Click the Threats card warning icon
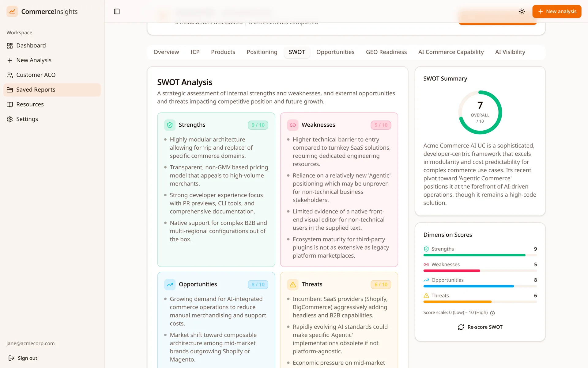The height and width of the screenshot is (368, 588). (x=292, y=284)
